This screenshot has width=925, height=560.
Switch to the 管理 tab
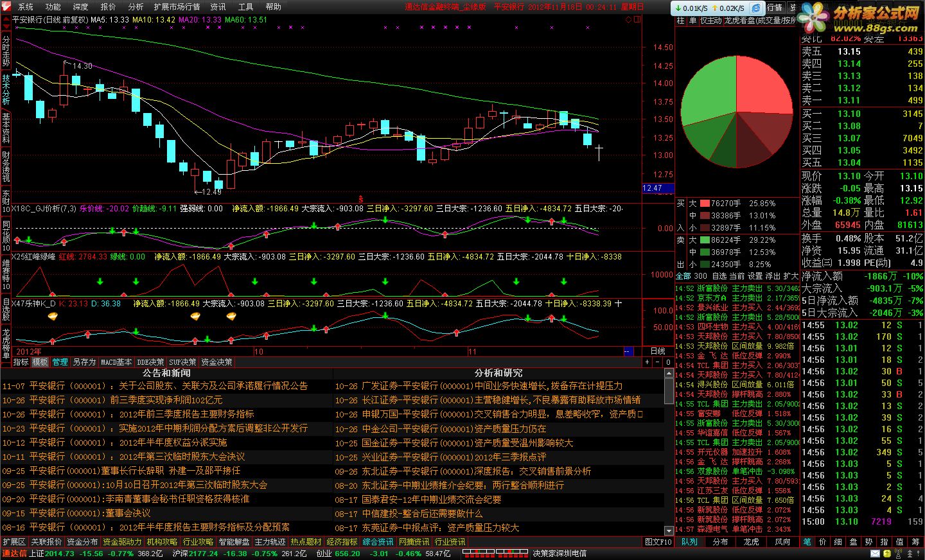tap(60, 362)
